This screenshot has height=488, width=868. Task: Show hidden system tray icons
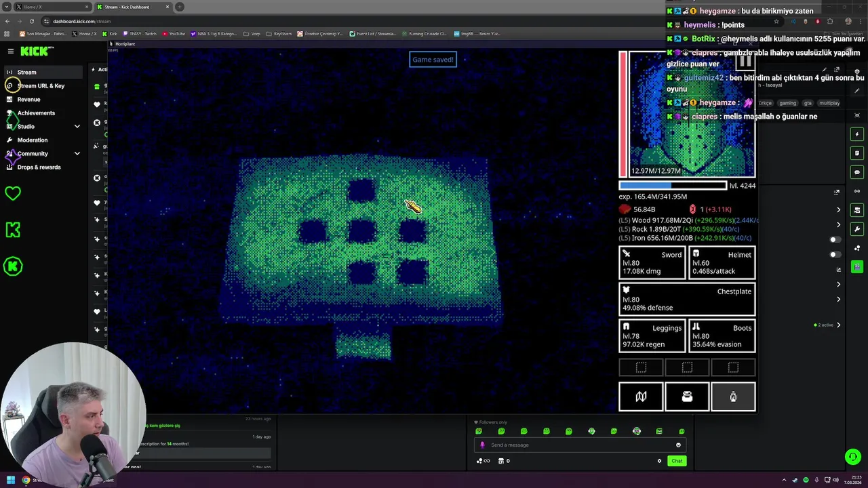[x=785, y=480]
